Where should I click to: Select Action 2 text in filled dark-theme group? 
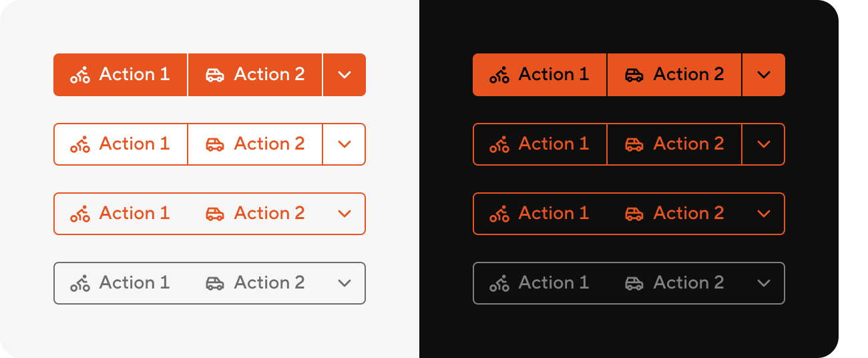click(689, 74)
